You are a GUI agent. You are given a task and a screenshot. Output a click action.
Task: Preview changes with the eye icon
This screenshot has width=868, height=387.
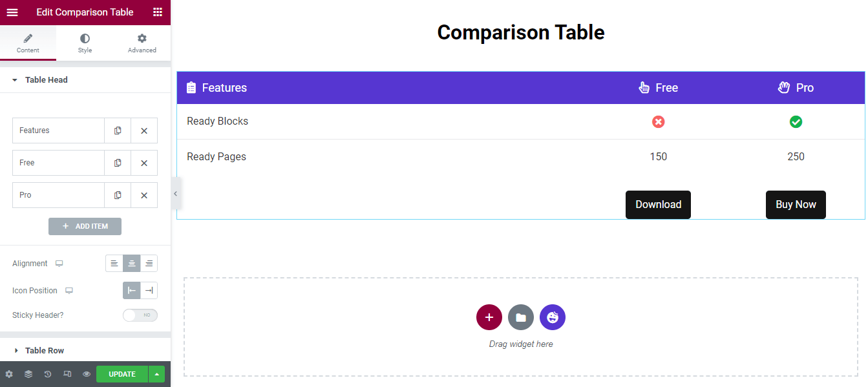(87, 374)
